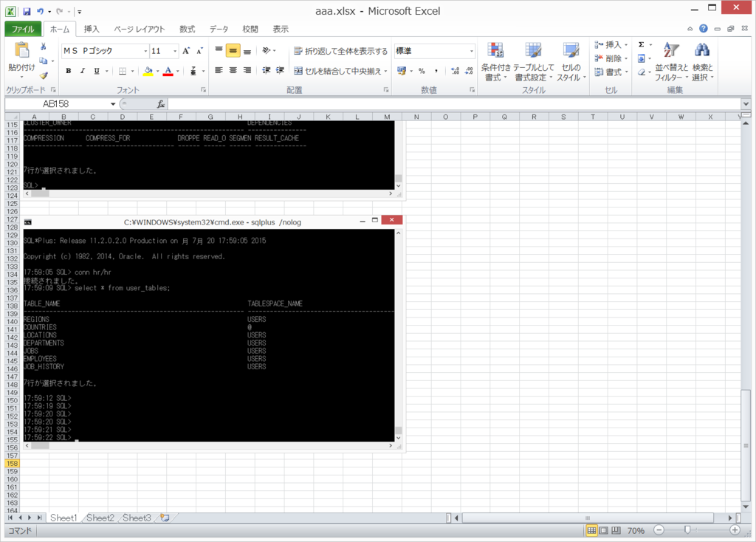
Task: Select the Format Painter brush
Action: pyautogui.click(x=44, y=75)
